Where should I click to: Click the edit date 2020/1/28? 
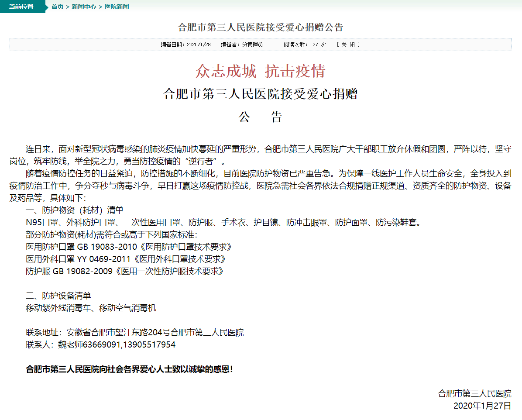[x=199, y=45]
